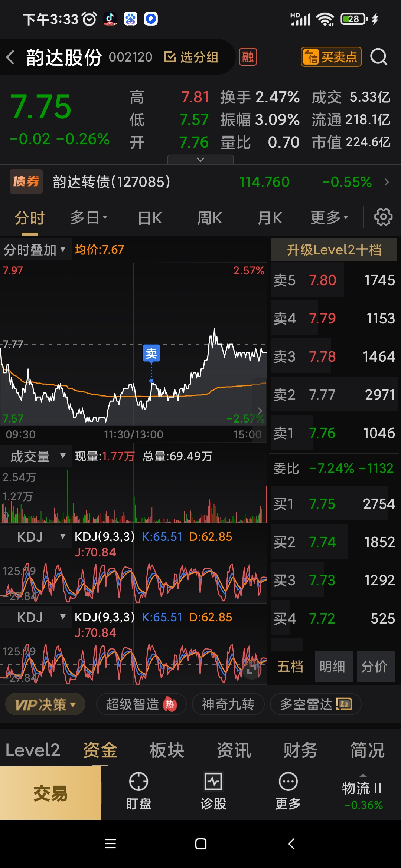Image resolution: width=401 pixels, height=868 pixels.
Task: Select 卖3 7.78 order row
Action: (x=334, y=356)
